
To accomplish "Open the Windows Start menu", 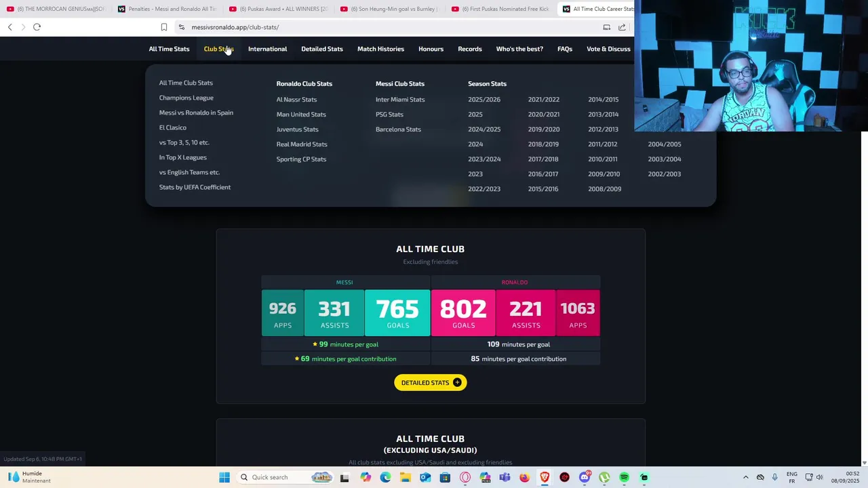I will coord(224,477).
